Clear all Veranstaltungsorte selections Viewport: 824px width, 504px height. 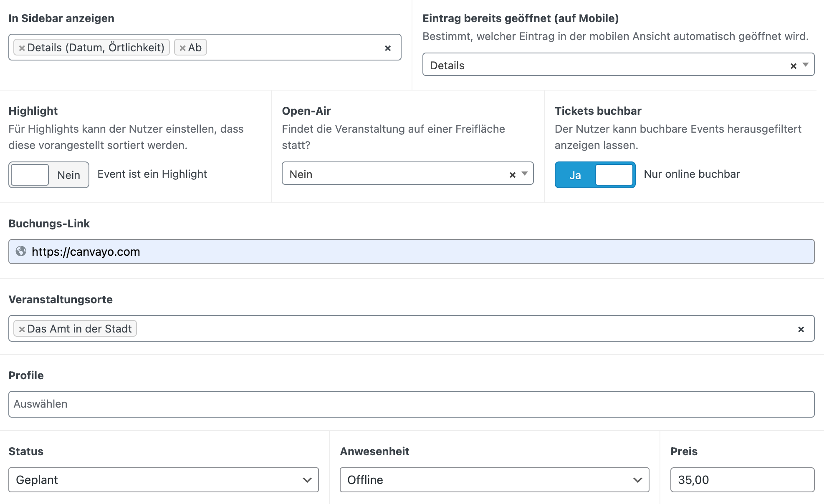pos(801,329)
